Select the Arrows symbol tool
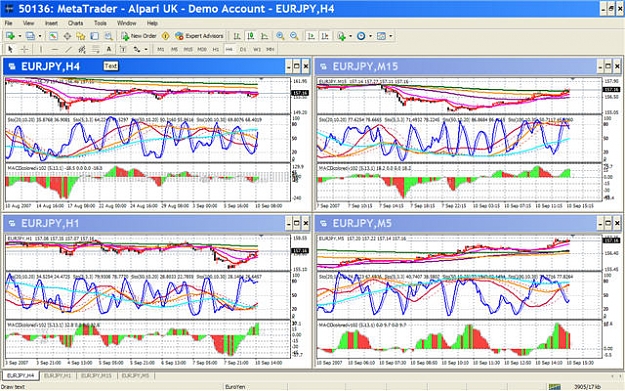Image resolution: width=625 pixels, height=391 pixels. pyautogui.click(x=137, y=49)
